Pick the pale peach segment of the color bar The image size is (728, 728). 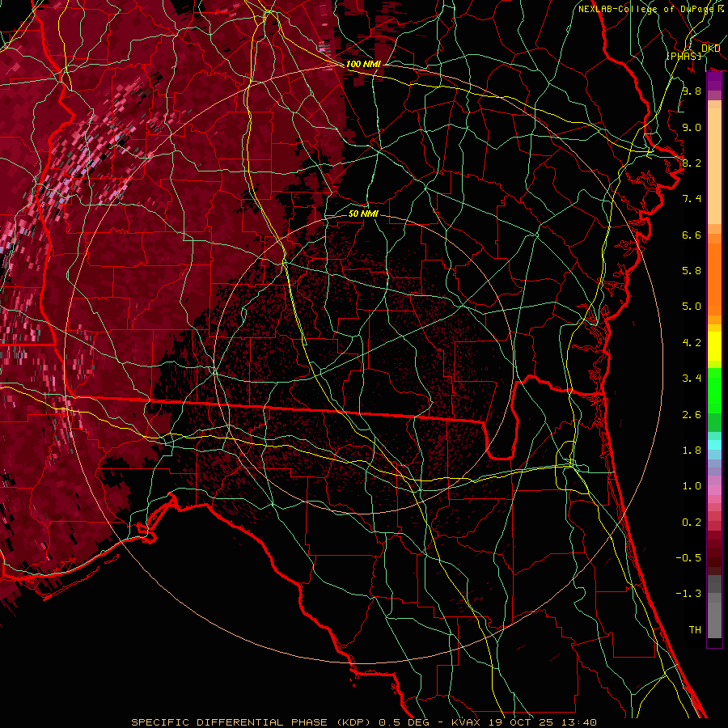[714, 166]
